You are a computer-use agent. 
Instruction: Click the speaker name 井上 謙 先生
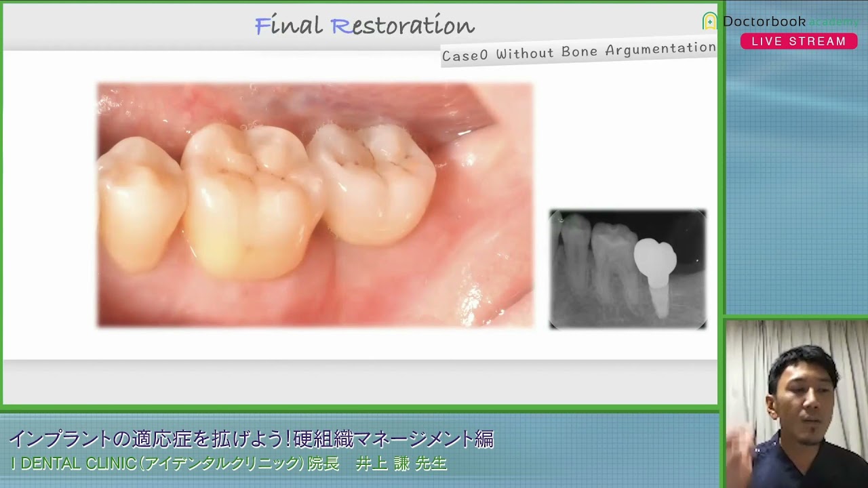(x=402, y=464)
